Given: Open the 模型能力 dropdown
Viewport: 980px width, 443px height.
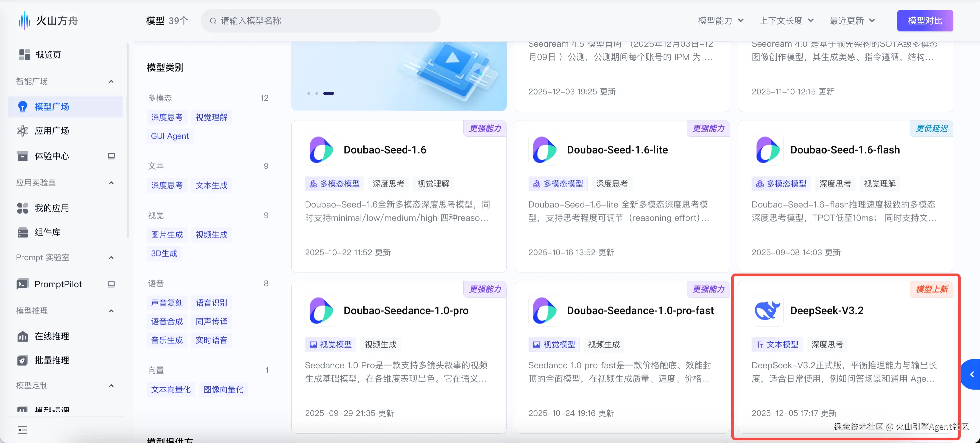Looking at the screenshot, I should tap(720, 21).
